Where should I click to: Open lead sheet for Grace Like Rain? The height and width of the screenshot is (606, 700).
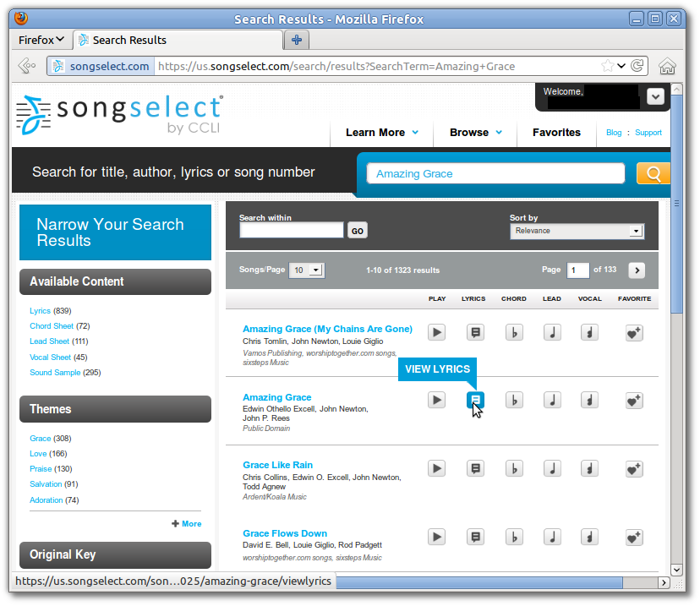pos(552,468)
